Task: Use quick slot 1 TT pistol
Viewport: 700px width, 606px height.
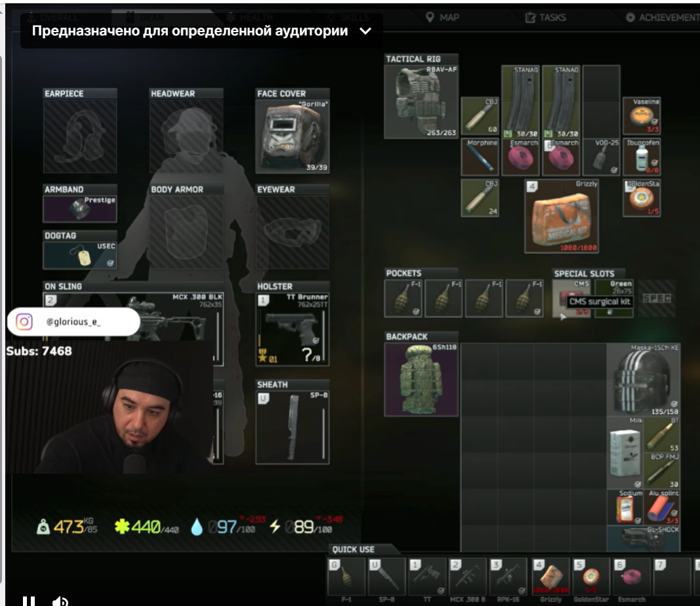Action: [427, 576]
